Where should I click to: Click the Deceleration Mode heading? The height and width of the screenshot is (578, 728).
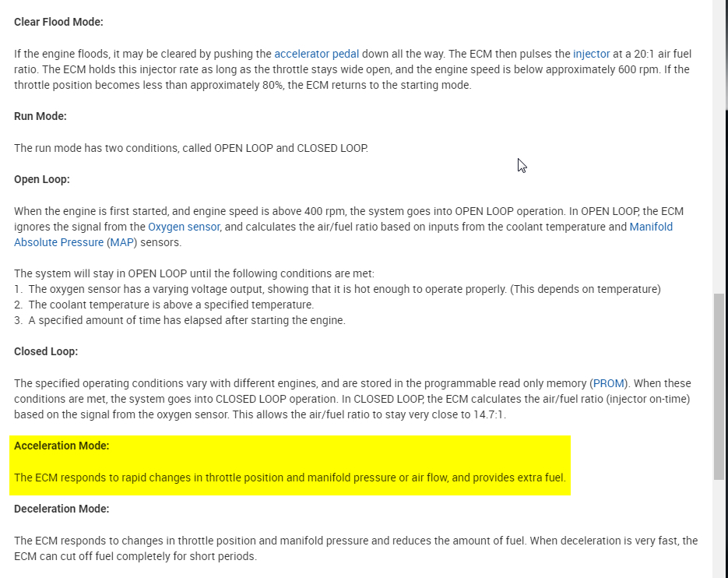coord(62,509)
